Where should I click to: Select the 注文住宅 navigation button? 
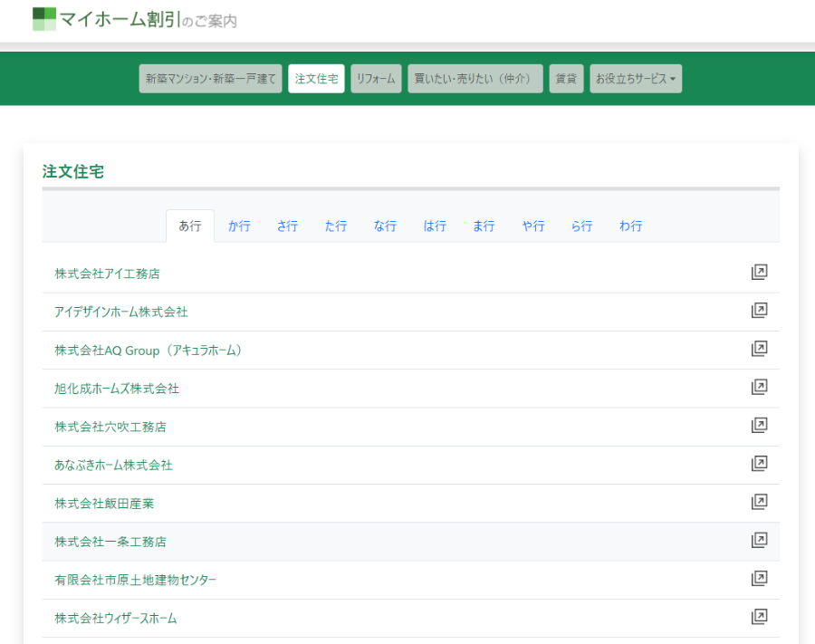pyautogui.click(x=317, y=79)
